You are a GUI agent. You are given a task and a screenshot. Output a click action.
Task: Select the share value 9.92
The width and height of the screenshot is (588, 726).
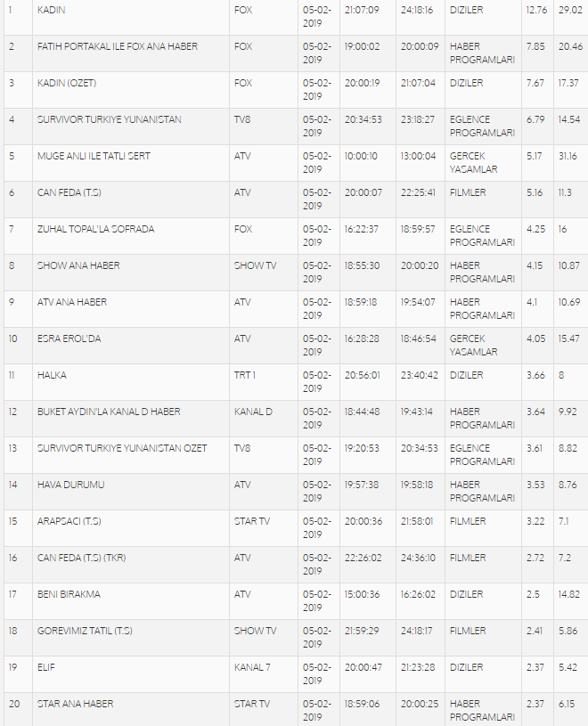(568, 412)
